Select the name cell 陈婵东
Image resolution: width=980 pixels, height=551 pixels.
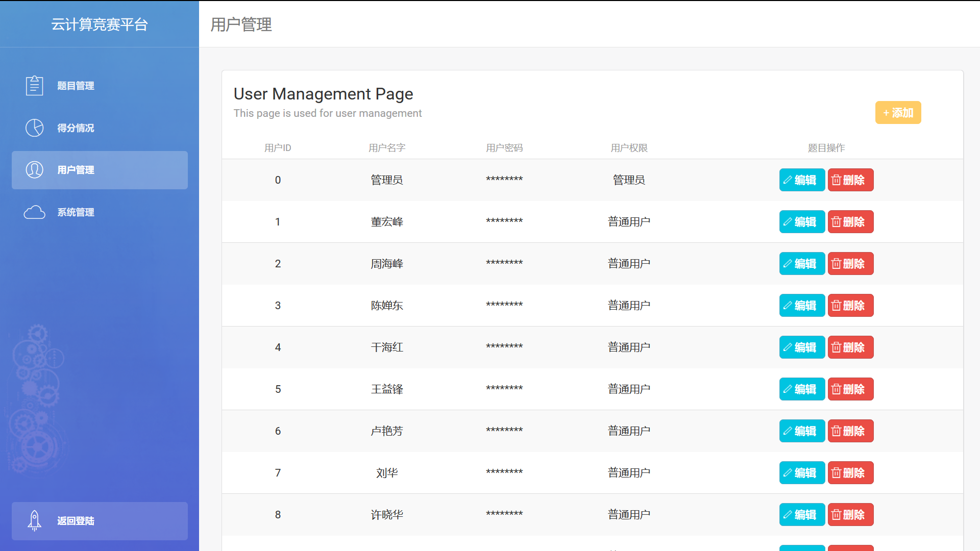(387, 306)
